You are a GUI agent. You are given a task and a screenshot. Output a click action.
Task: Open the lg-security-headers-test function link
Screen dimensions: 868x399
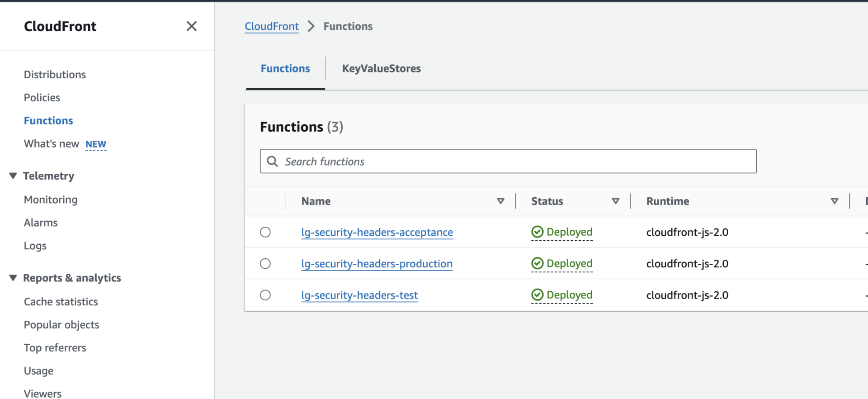(359, 295)
